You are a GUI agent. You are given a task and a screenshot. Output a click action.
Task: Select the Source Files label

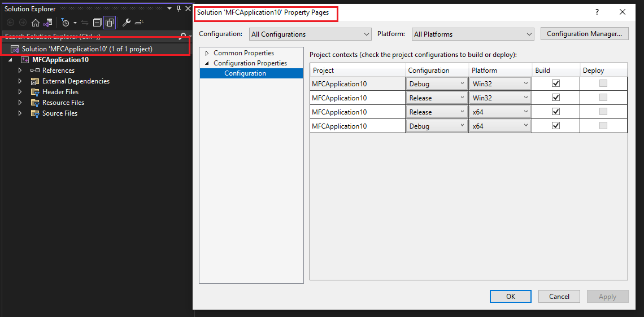[60, 113]
